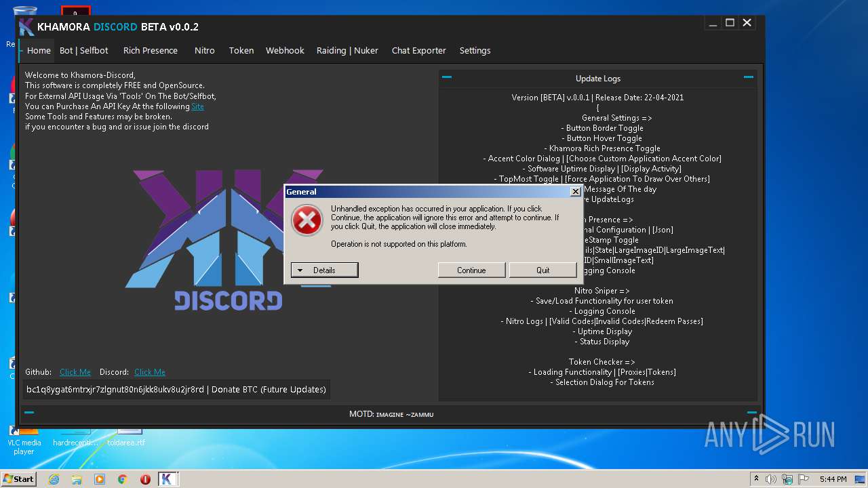Open the Chat Exporter tab

click(419, 50)
